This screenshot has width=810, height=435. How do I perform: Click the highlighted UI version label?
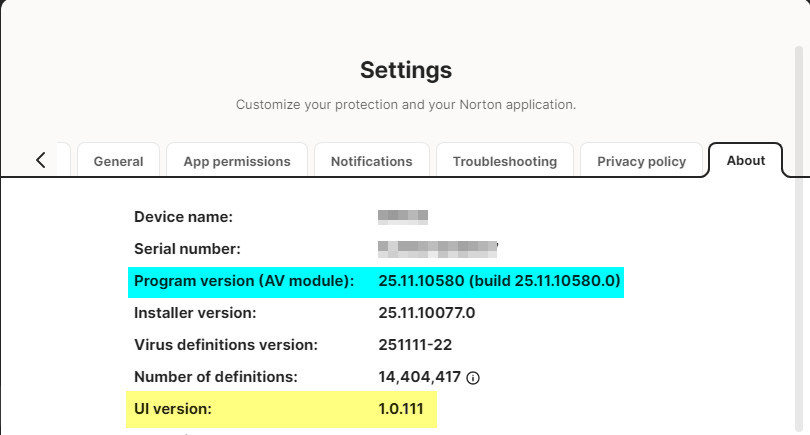[x=173, y=409]
